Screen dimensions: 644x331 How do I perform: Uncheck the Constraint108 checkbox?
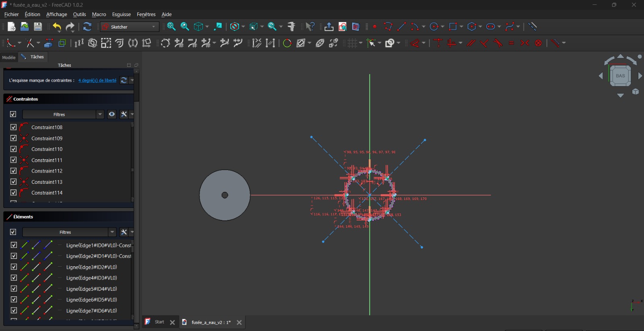[x=13, y=127]
